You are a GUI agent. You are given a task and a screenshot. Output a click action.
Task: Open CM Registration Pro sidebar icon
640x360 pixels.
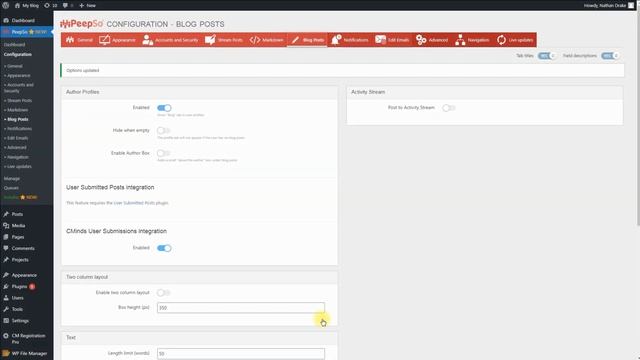6,336
